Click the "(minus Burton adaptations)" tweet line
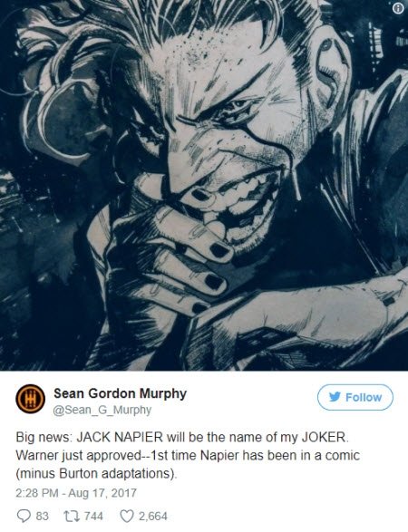Image resolution: width=408 pixels, height=532 pixels. point(96,474)
